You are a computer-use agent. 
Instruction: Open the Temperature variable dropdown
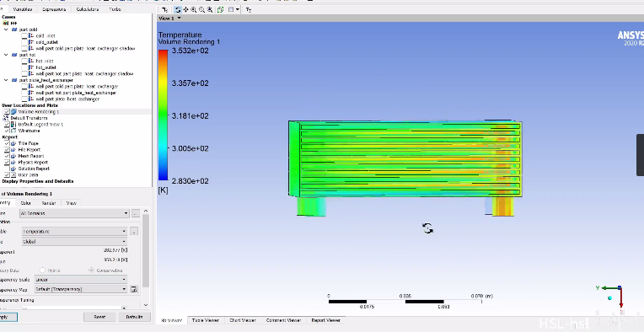pos(74,232)
